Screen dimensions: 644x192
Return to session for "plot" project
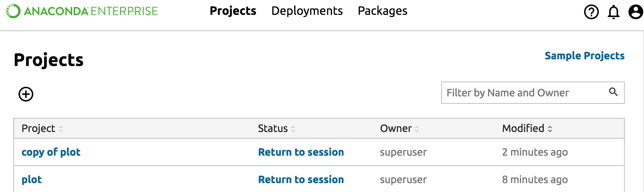[x=301, y=179]
